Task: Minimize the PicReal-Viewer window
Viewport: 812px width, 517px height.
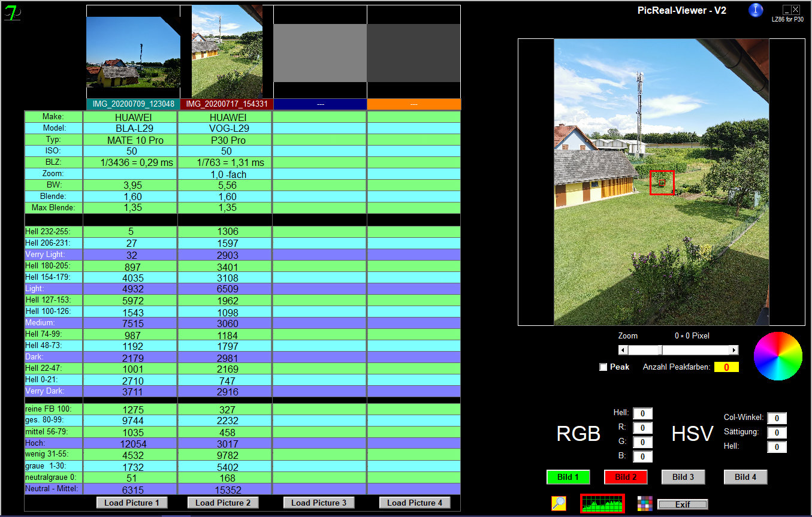Action: [x=787, y=10]
